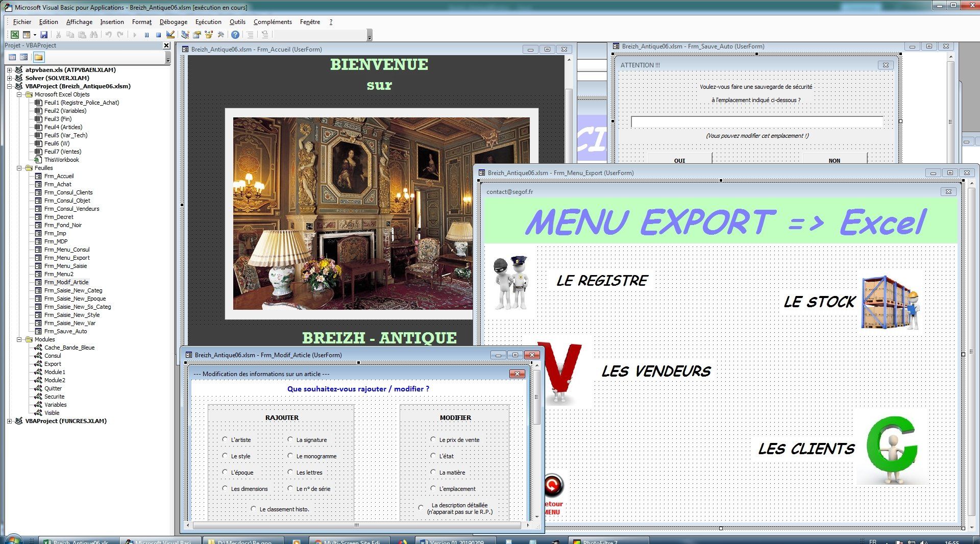This screenshot has width=980, height=544.
Task: Select the L'état radio button
Action: pos(433,456)
